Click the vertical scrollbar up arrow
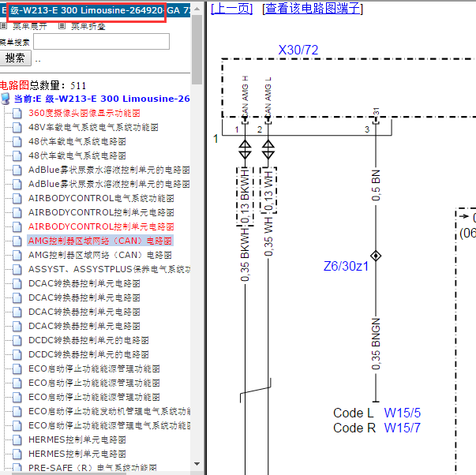476x475 pixels. click(x=197, y=9)
